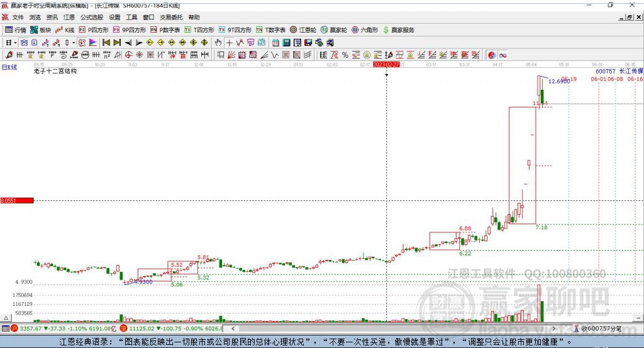Image resolution: width=644 pixels, height=348 pixels.
Task: Select the hand pan tool
Action: (x=218, y=43)
